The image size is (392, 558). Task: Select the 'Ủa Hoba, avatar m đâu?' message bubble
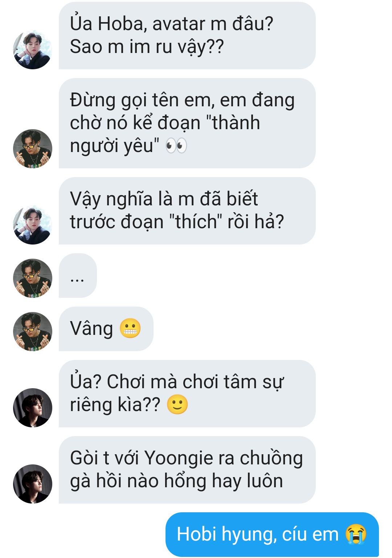[187, 36]
